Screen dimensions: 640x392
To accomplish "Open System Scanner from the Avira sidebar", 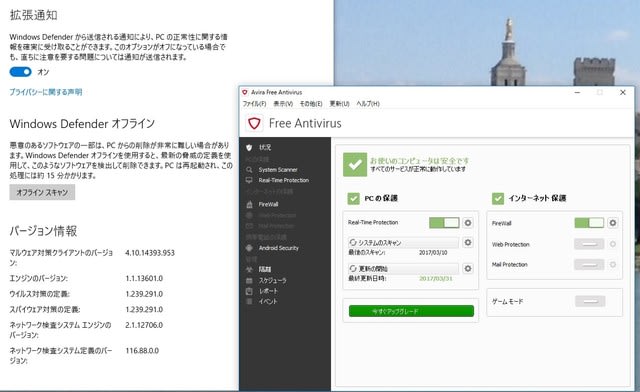I will 278,169.
